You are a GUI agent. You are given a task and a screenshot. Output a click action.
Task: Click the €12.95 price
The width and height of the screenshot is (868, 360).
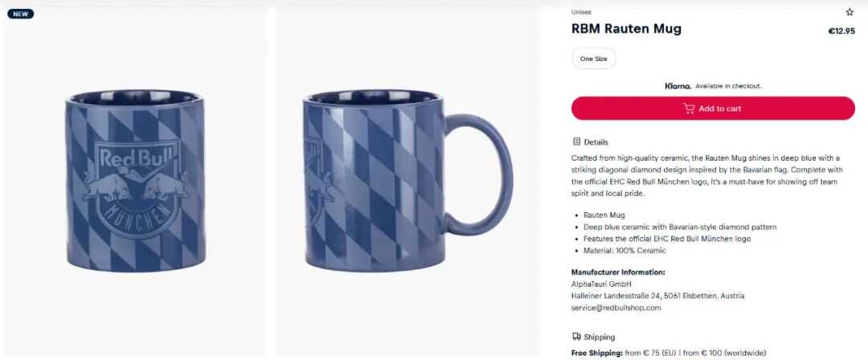tap(841, 31)
